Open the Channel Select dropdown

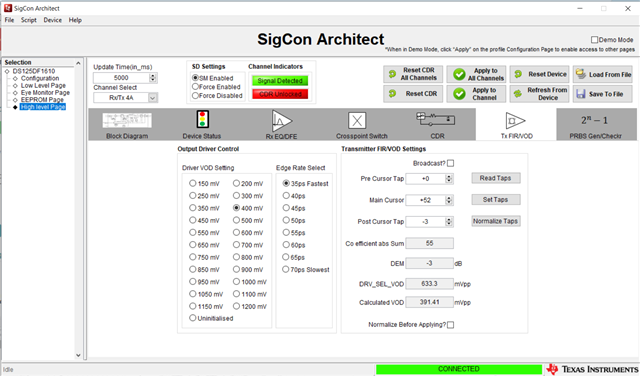tap(153, 98)
